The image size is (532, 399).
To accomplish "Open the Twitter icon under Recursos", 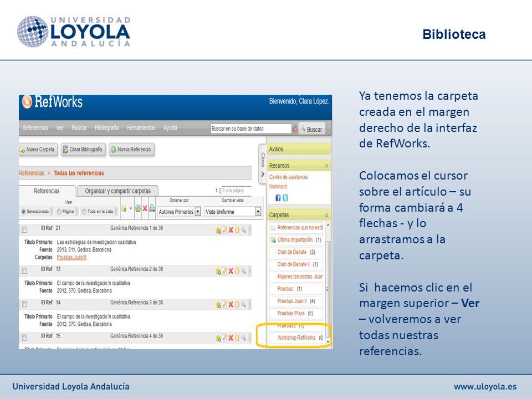I will [285, 198].
